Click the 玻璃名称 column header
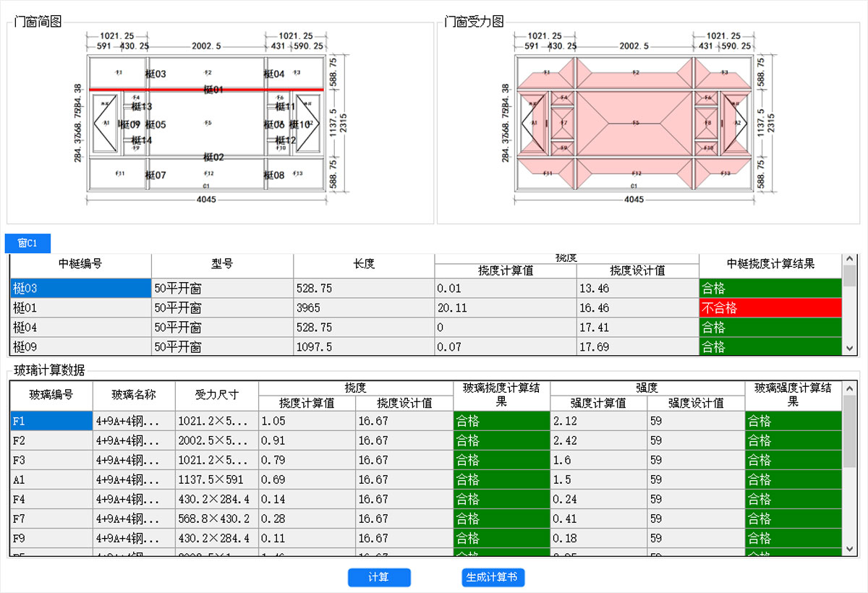The height and width of the screenshot is (593, 868). (x=134, y=396)
